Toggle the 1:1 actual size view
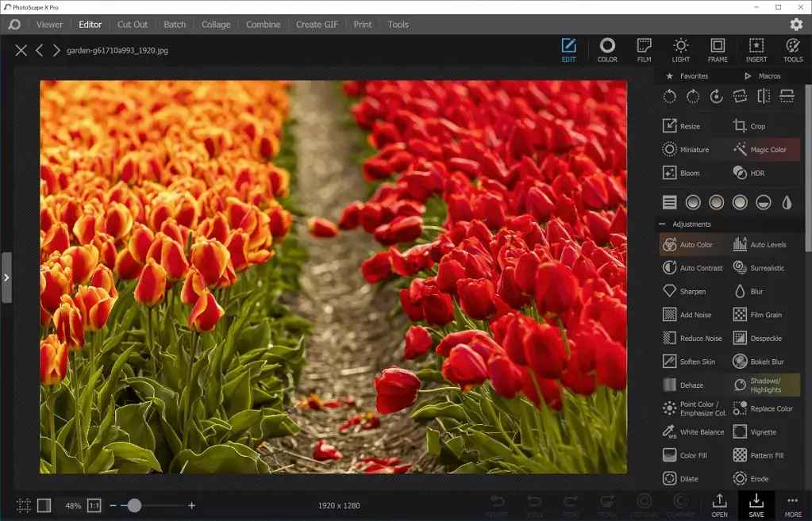 (x=94, y=505)
